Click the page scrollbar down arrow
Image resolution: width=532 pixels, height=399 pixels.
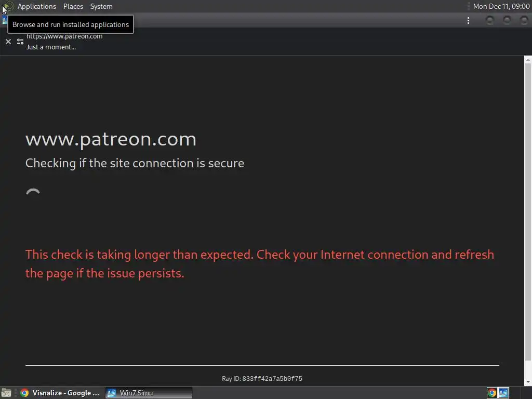tap(528, 382)
